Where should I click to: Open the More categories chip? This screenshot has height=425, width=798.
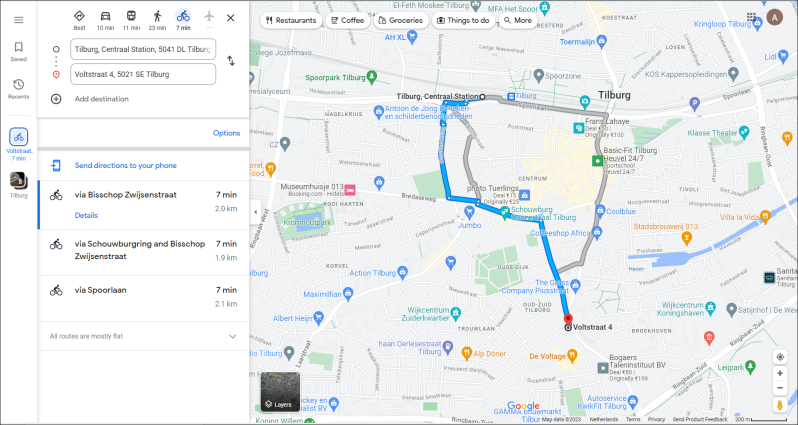518,20
